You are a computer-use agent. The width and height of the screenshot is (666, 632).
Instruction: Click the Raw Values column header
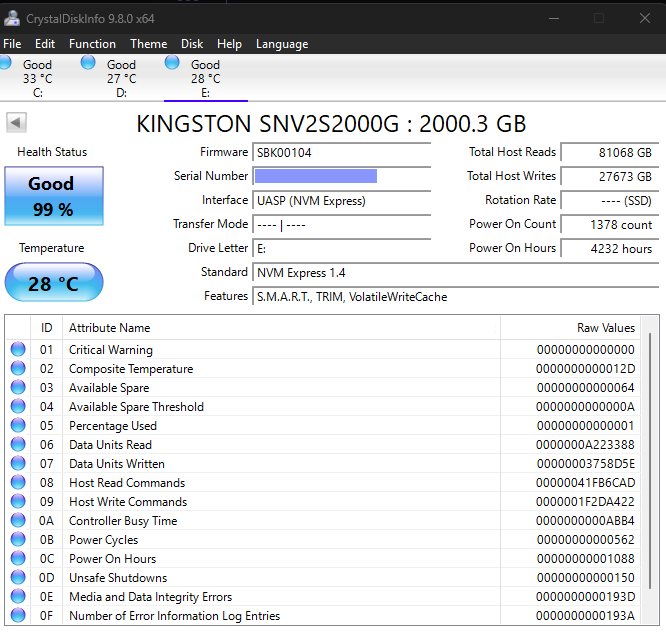571,327
